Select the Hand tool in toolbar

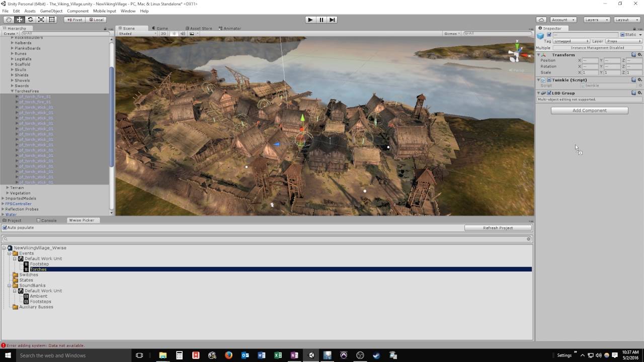point(9,20)
